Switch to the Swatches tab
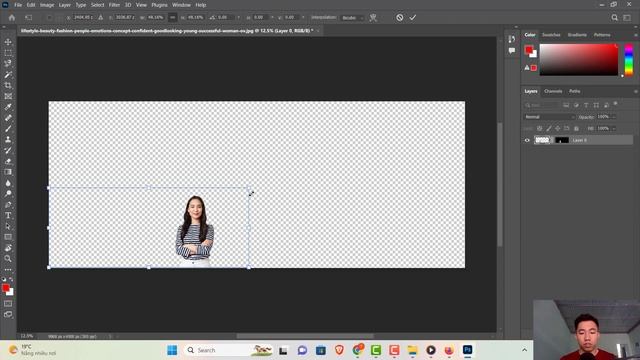This screenshot has width=640, height=360. 551,35
